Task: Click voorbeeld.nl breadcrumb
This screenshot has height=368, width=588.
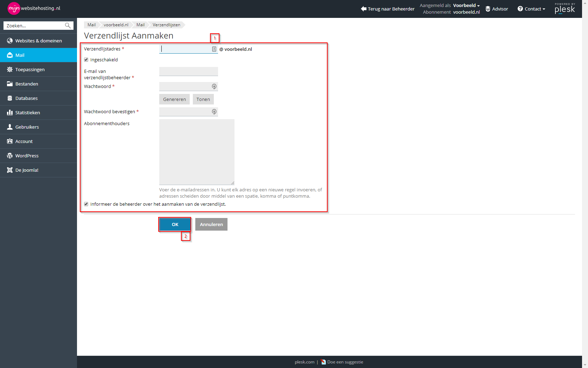Action: (x=116, y=25)
